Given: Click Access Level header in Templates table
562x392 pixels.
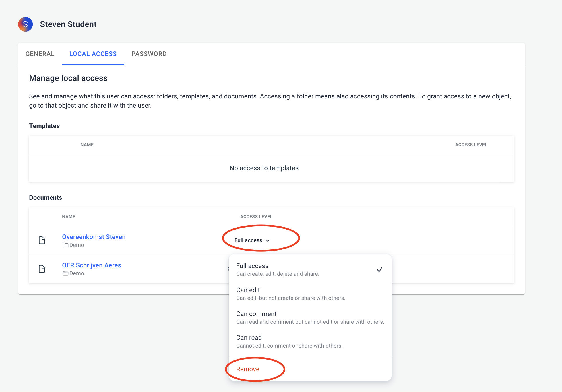Looking at the screenshot, I should [471, 145].
